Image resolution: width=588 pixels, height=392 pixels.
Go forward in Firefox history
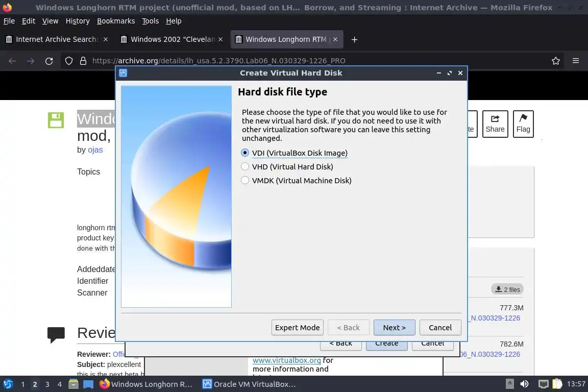[x=31, y=61]
